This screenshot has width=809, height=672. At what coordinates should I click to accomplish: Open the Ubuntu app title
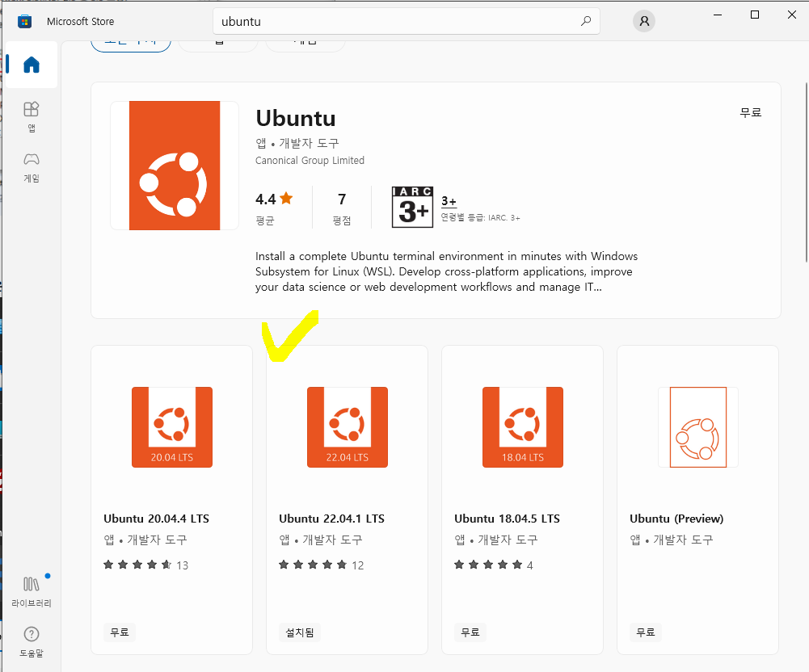coord(296,119)
